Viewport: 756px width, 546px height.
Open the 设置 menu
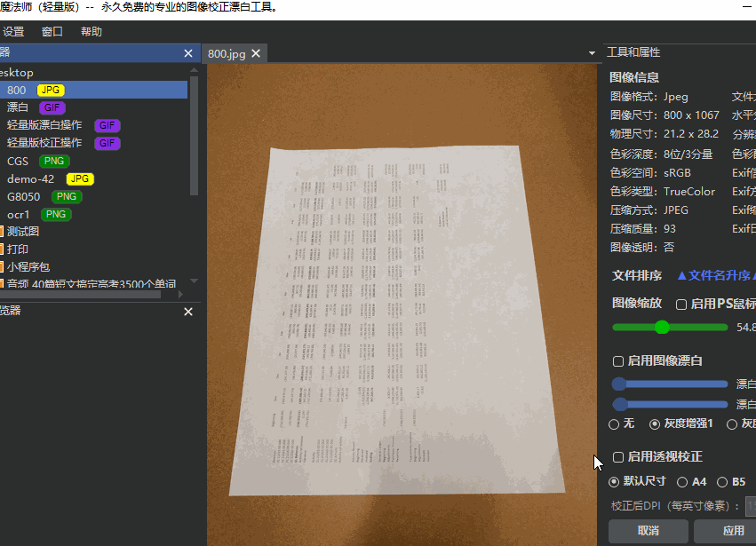tap(14, 30)
